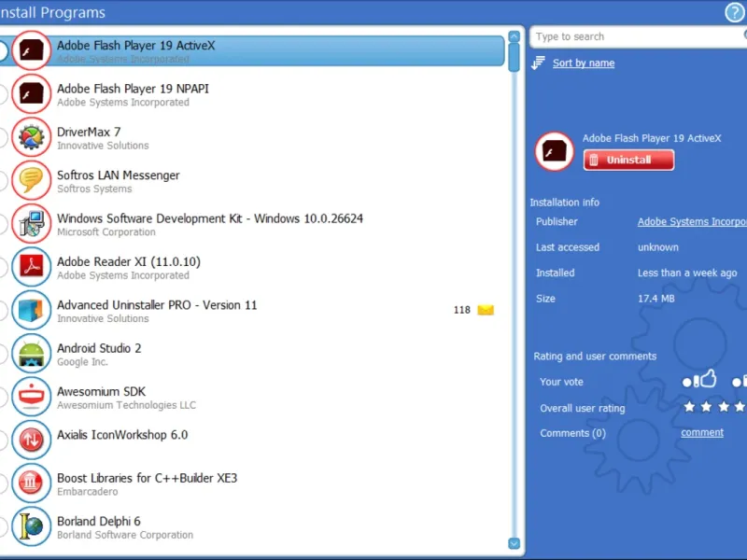
Task: Select Windows Software Development Kit entry name
Action: (x=209, y=218)
